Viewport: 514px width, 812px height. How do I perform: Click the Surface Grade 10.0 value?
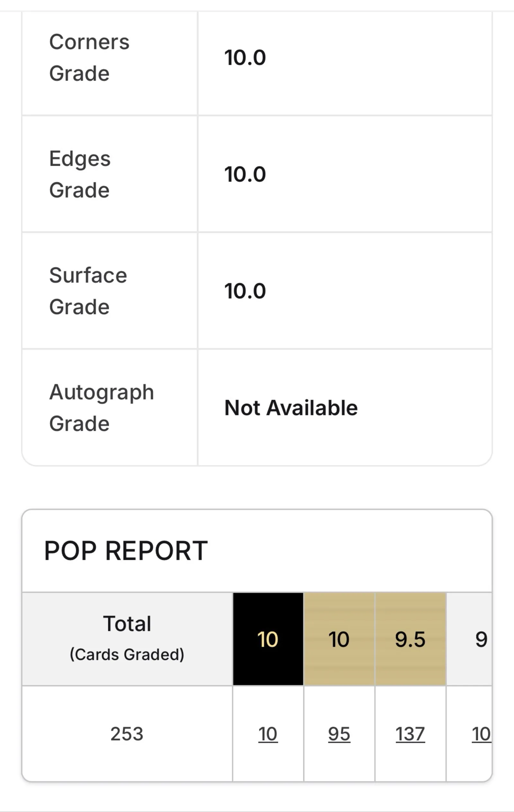pyautogui.click(x=245, y=291)
